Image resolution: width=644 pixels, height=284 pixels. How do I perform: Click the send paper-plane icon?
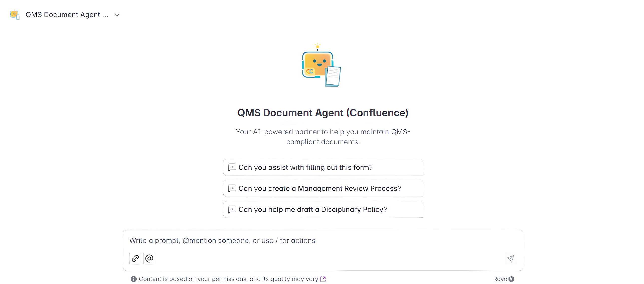(511, 258)
